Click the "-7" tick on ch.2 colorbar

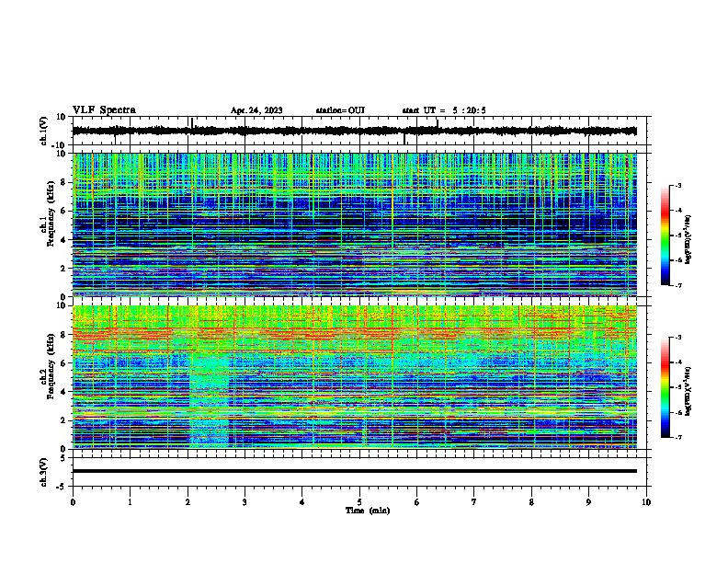click(x=677, y=437)
